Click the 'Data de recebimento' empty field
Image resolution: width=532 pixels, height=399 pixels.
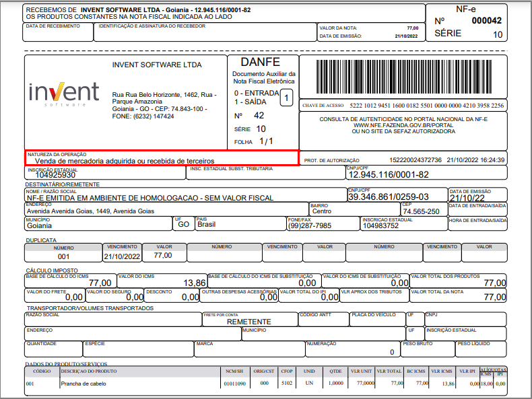coord(58,32)
